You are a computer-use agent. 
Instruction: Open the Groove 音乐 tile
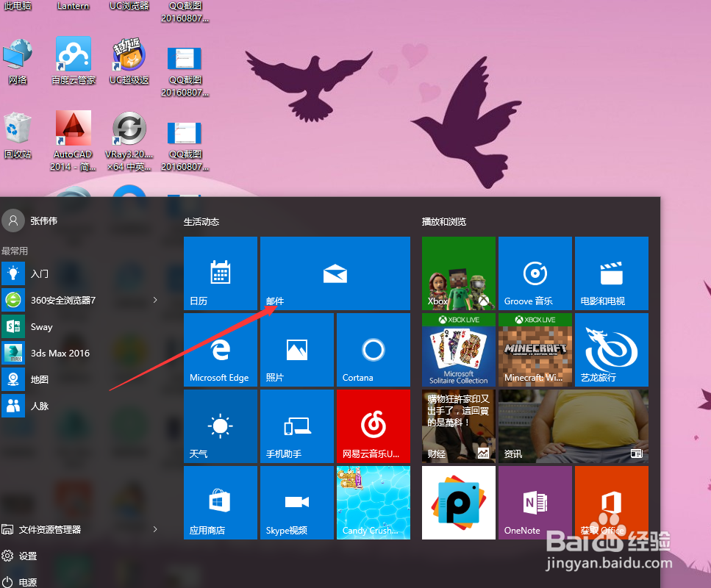[x=535, y=273]
